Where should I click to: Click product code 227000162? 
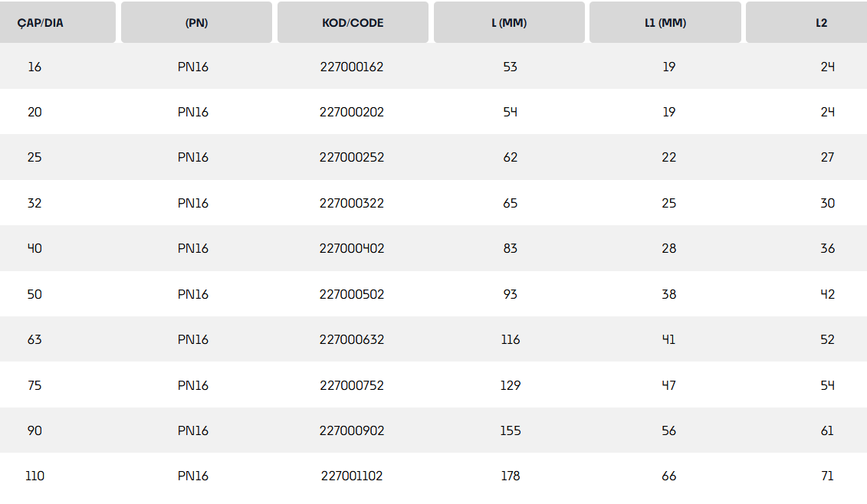coord(352,67)
